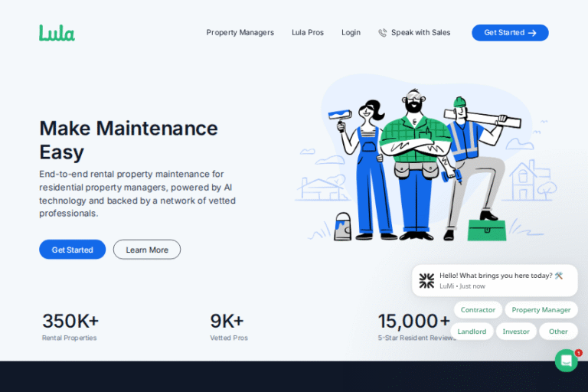The image size is (588, 392).
Task: Click the LuMi avatar icon in chat
Action: (426, 280)
